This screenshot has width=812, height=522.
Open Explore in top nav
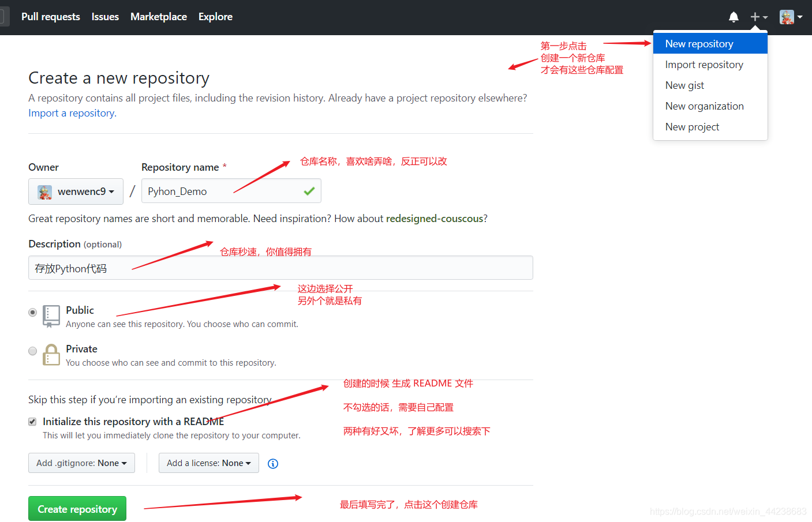tap(215, 17)
